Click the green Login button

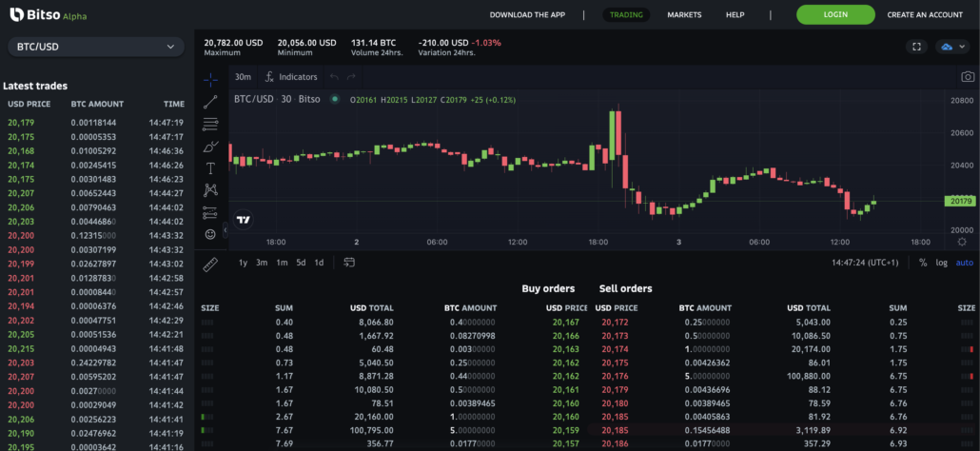[x=835, y=14]
